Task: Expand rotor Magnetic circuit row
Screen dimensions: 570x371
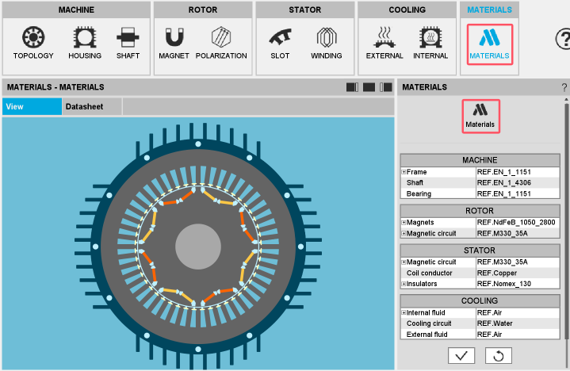Action: tap(404, 233)
